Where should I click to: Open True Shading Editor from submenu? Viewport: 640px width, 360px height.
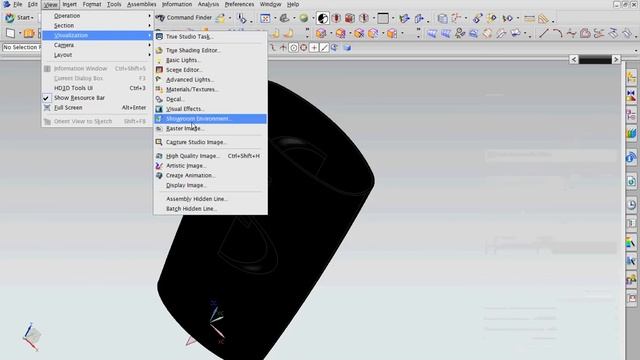(210, 50)
